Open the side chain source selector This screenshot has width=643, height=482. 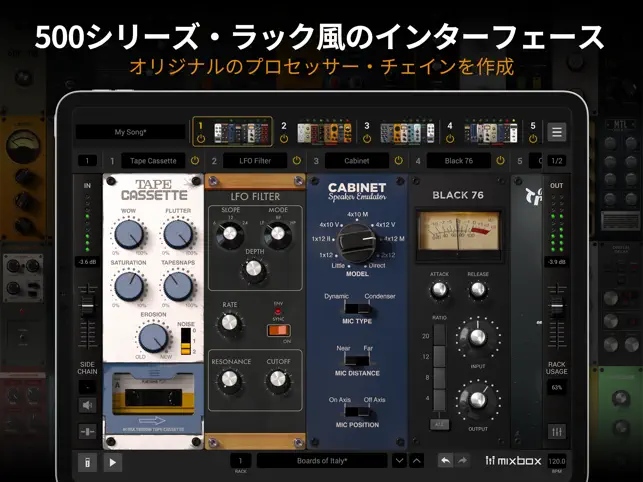pos(87,387)
